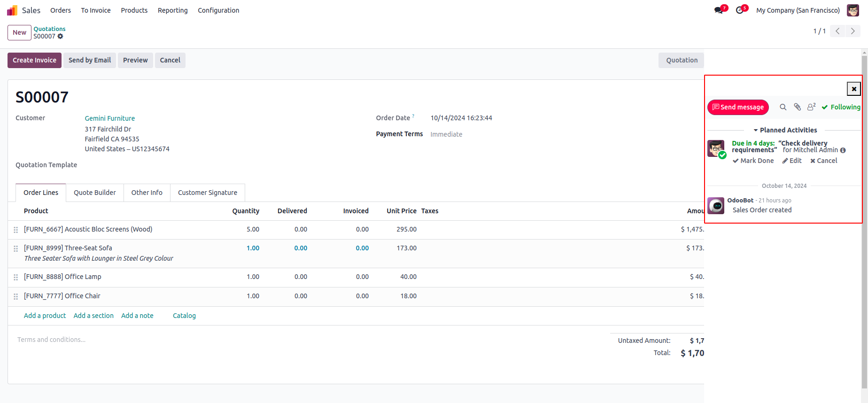Click the Terms and conditions text field
Viewport: 868px width, 403px height.
[52, 340]
